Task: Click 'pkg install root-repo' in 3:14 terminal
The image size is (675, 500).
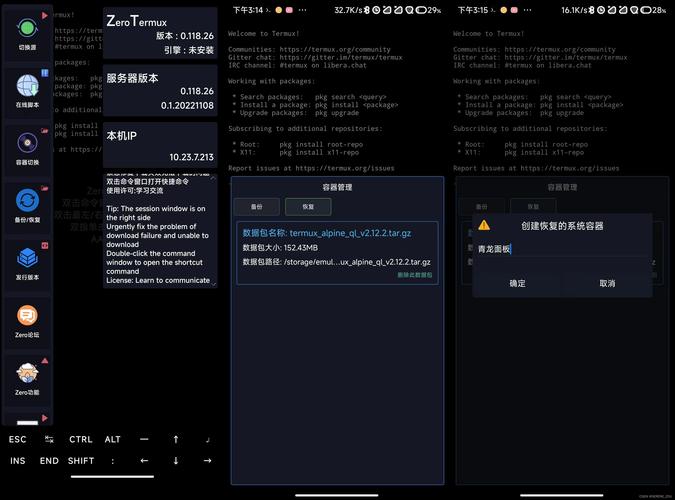Action: pos(321,144)
